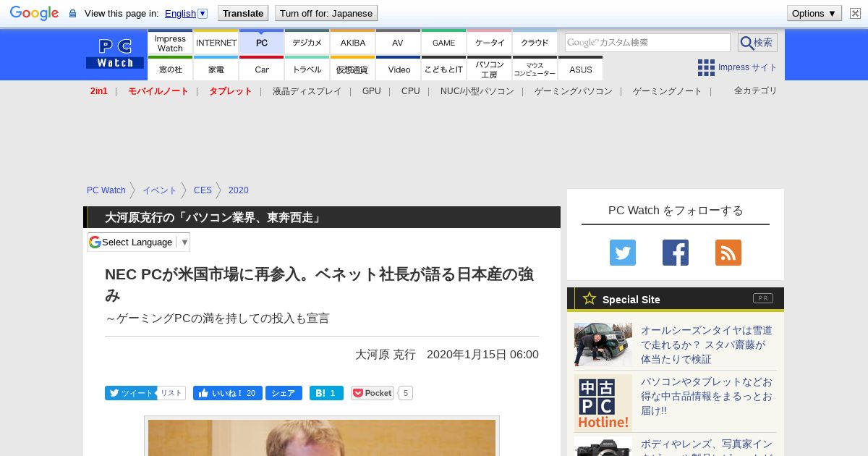Viewport: 868px width, 456px height.
Task: Click the ツイート tweet button
Action: tap(131, 393)
